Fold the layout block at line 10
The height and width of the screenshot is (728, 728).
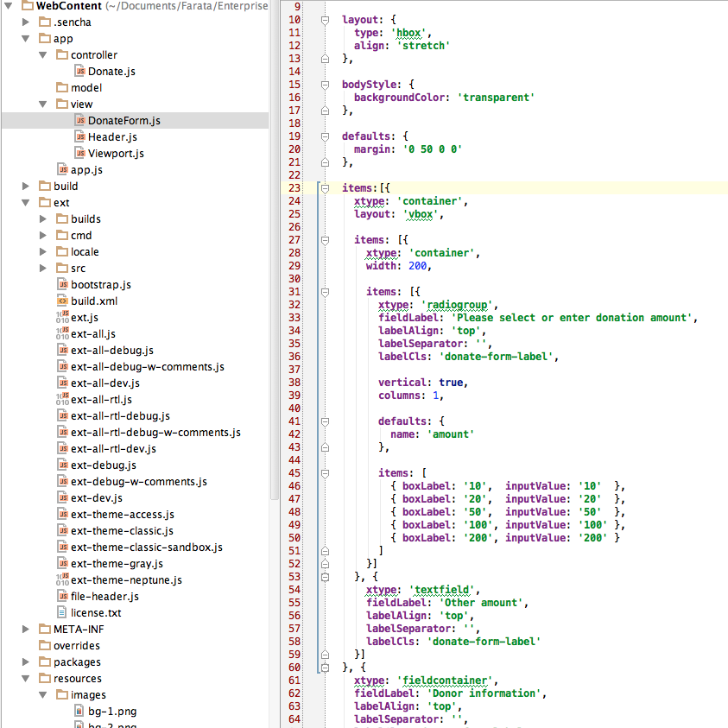coord(325,19)
